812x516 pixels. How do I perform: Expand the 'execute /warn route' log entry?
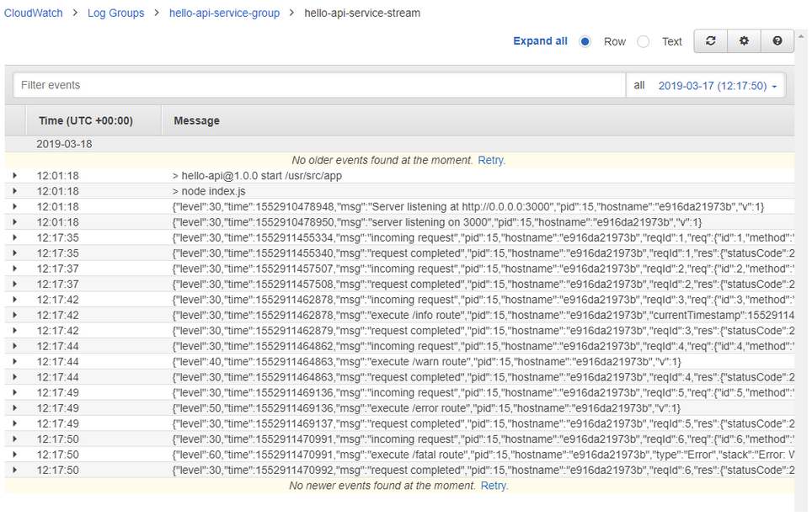click(15, 361)
